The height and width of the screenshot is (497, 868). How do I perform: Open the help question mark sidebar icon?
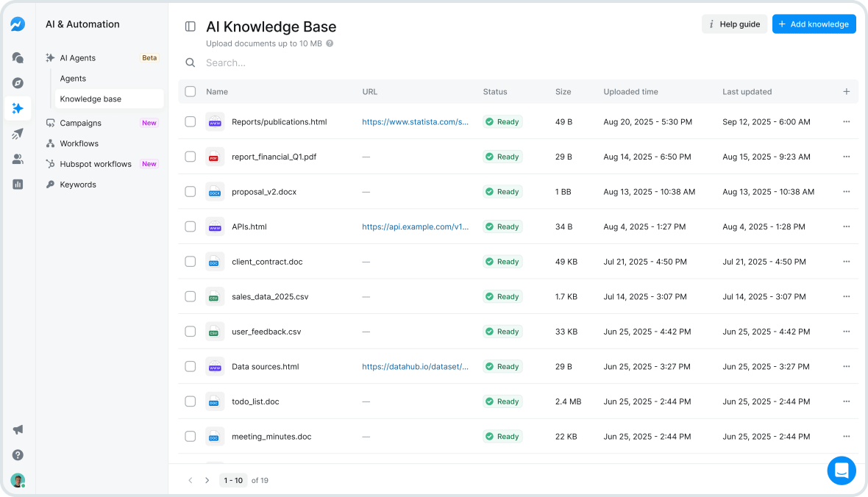coord(18,455)
